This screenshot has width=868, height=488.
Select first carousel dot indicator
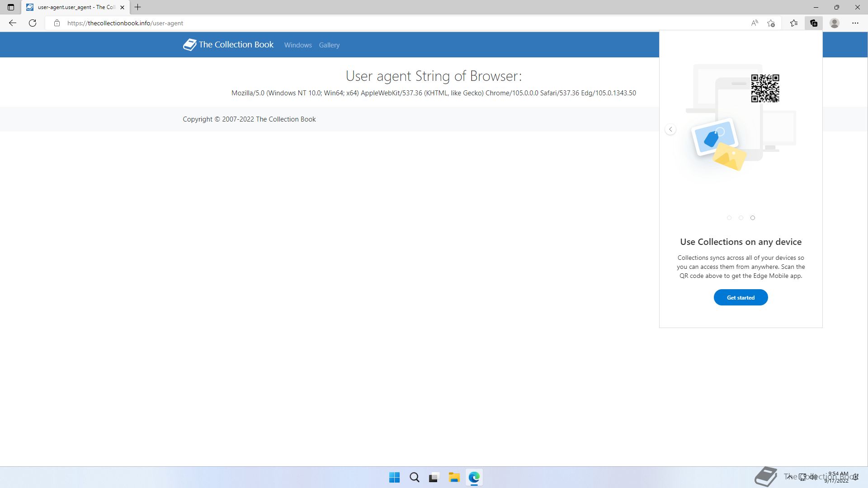[x=729, y=218]
